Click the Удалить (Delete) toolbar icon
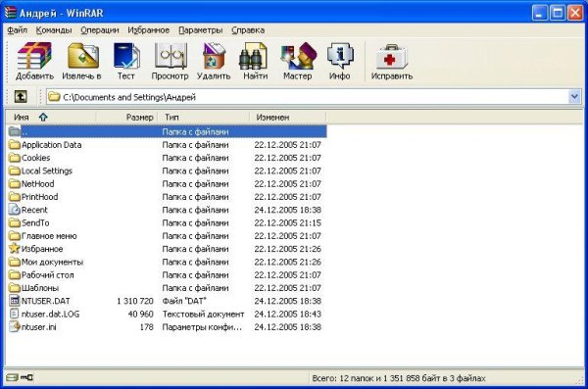 click(214, 56)
